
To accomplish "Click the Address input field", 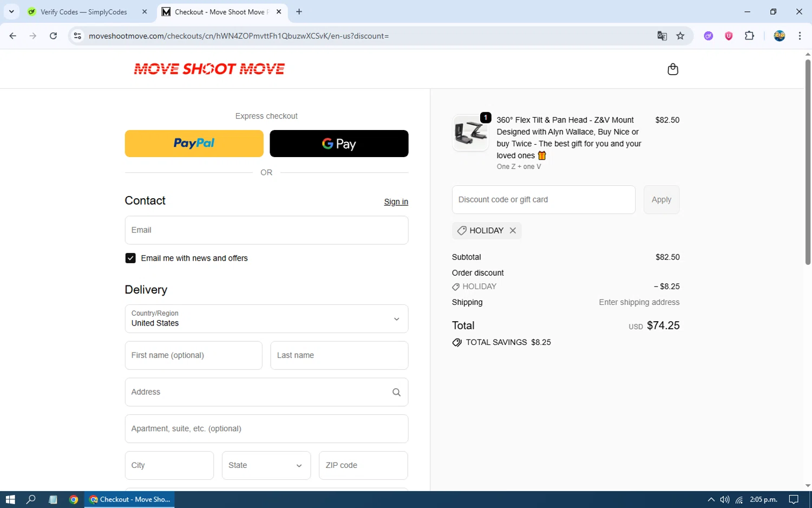I will (x=266, y=392).
